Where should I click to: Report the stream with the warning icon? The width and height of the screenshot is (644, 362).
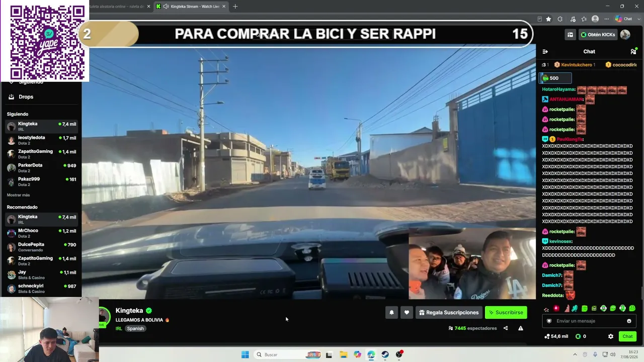coord(521,328)
